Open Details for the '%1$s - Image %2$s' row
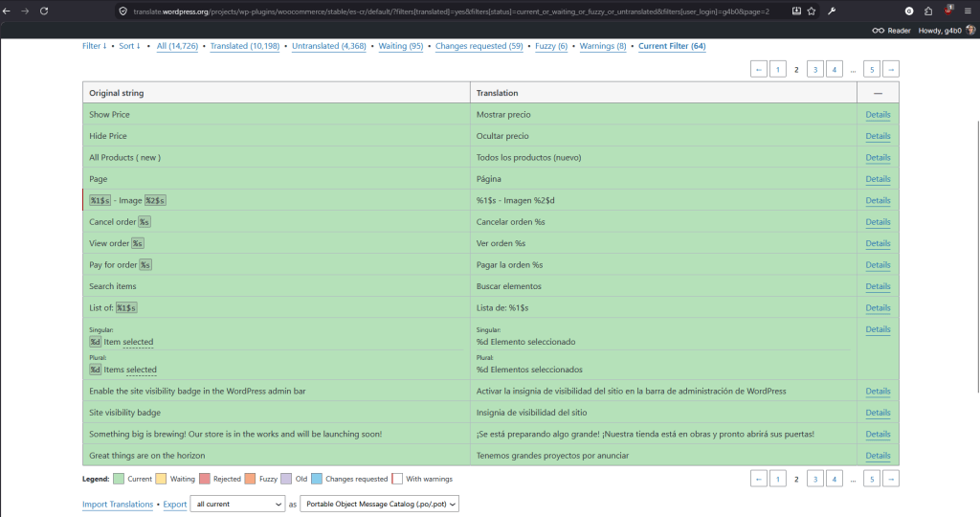The height and width of the screenshot is (517, 980). [x=878, y=201]
